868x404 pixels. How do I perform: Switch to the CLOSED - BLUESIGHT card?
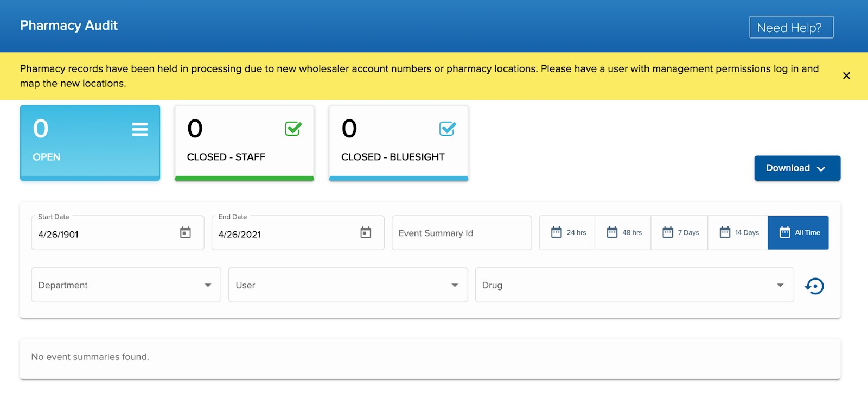[x=399, y=143]
